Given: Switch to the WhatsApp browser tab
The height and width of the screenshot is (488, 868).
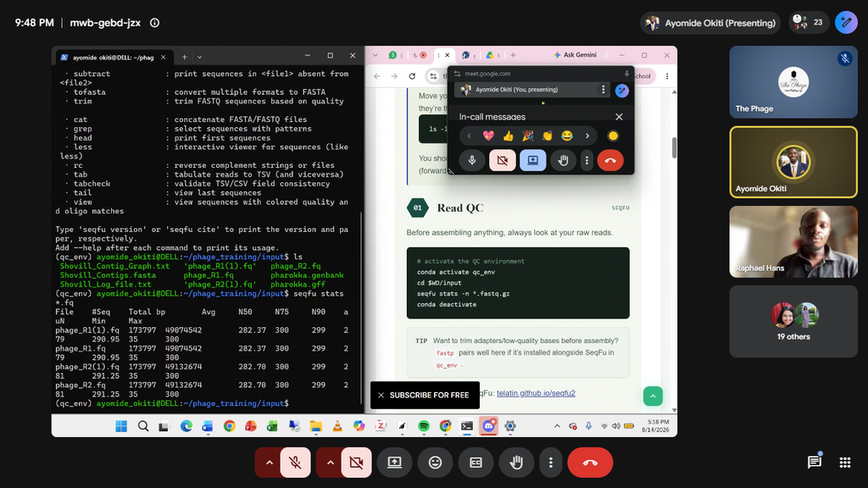Looking at the screenshot, I should pyautogui.click(x=395, y=55).
